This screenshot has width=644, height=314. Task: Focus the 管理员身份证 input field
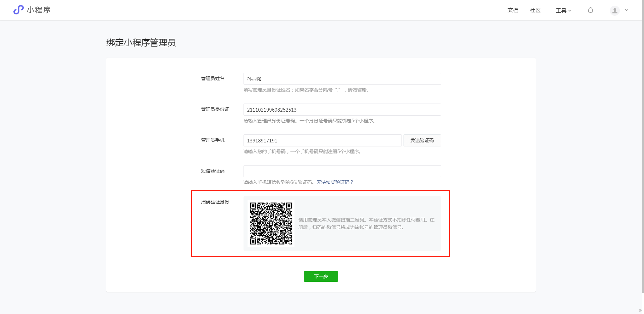pos(342,110)
